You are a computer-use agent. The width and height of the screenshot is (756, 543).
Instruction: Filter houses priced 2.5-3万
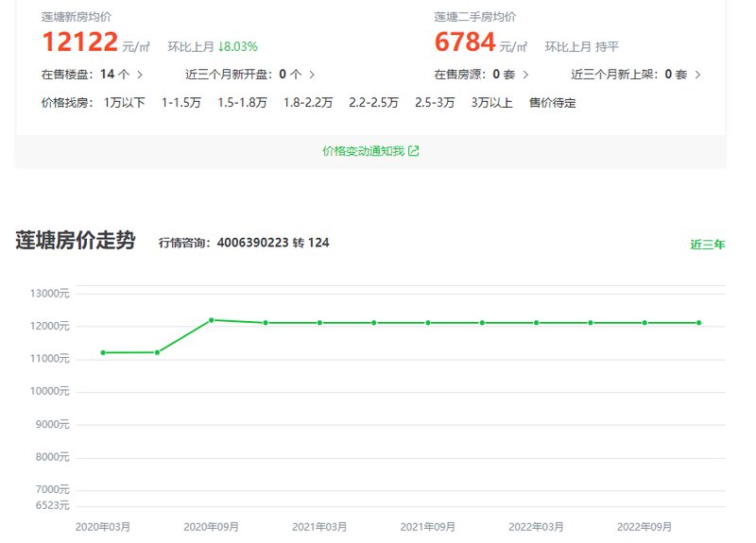(x=435, y=103)
